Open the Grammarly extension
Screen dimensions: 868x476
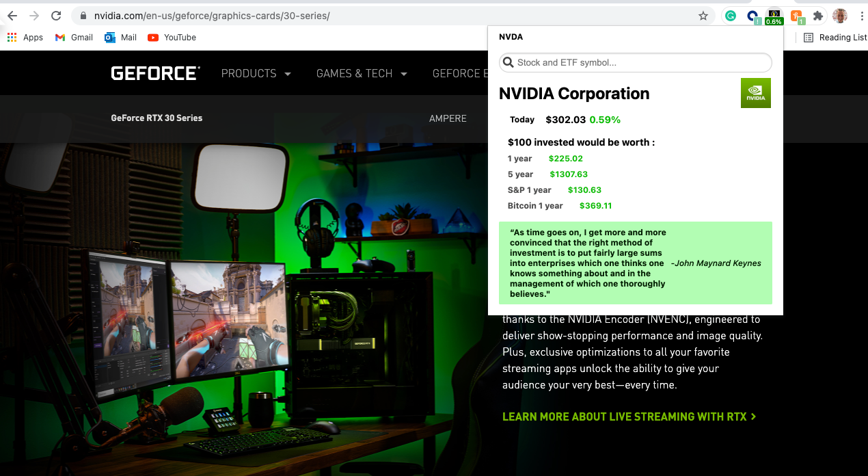pos(731,16)
